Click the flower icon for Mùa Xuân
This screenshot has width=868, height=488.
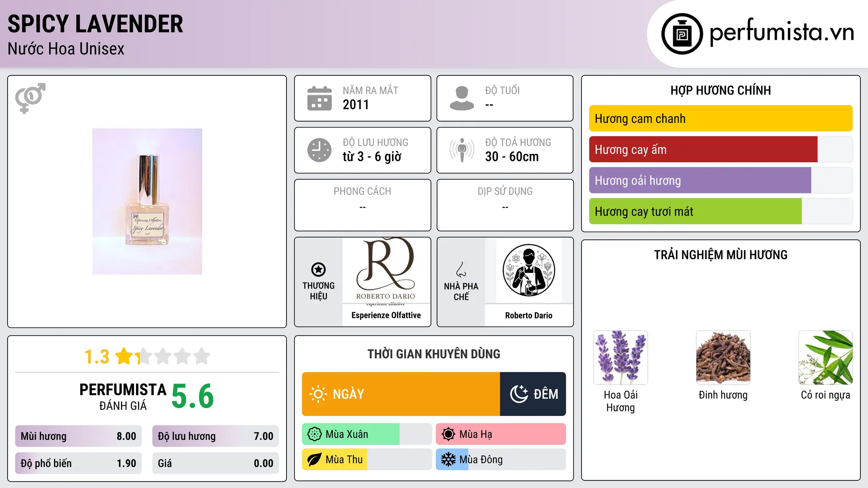tap(314, 434)
